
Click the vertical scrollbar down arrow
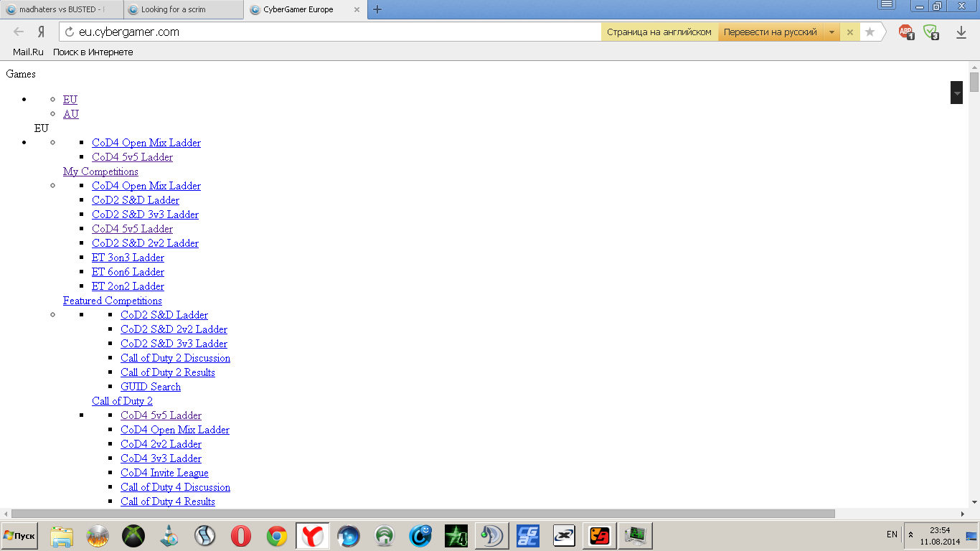pyautogui.click(x=974, y=502)
